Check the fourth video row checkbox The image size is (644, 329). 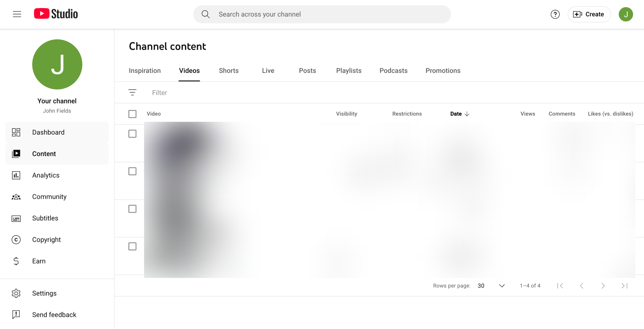(x=132, y=246)
